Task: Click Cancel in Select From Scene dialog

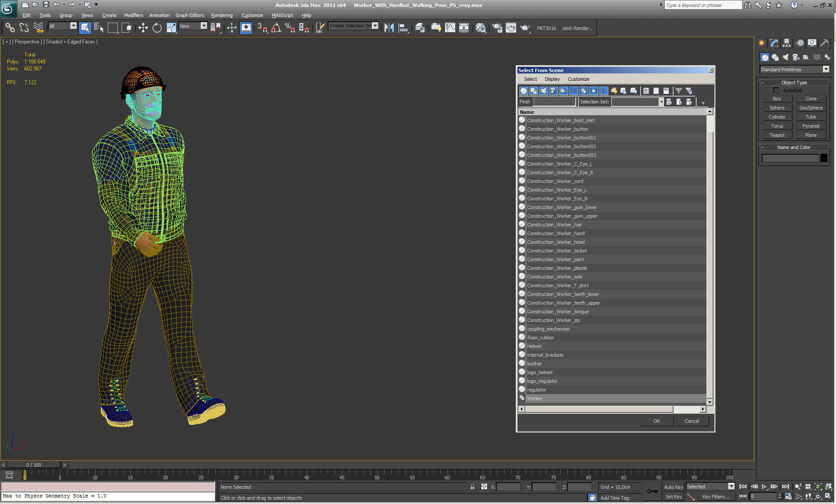Action: coord(692,421)
